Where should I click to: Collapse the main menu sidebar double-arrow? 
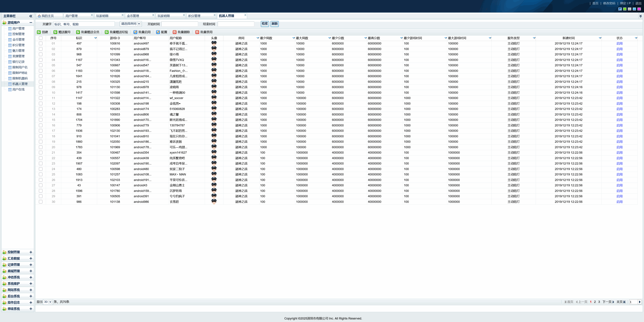[x=31, y=16]
